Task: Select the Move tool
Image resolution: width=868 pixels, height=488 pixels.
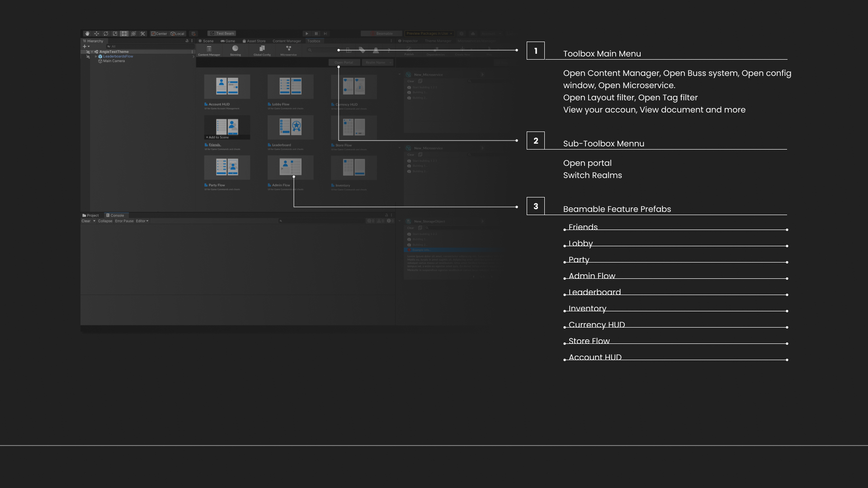Action: pyautogui.click(x=96, y=33)
